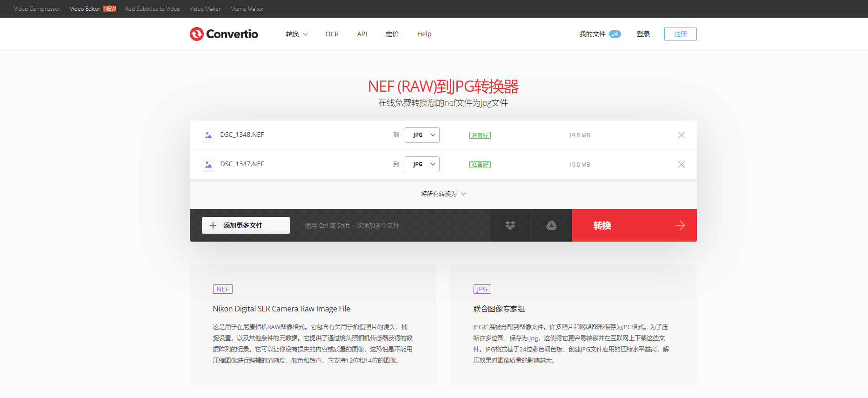
Task: Click the NEF (RAW)到JPG转换器 heading
Action: [x=443, y=87]
